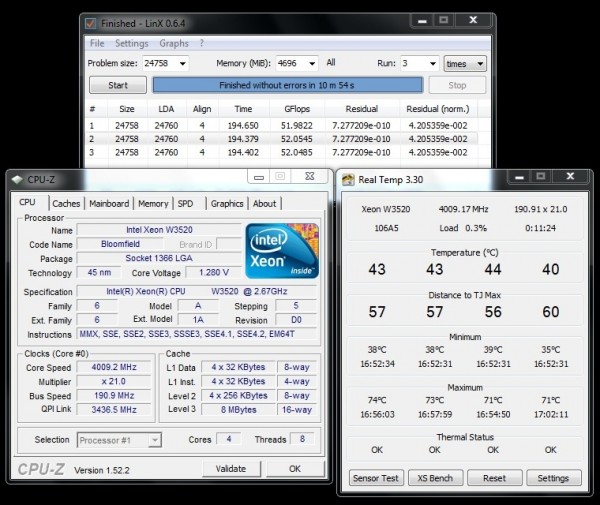Screen dimensions: 600x505
Task: Click the XS Bench button
Action: point(435,478)
